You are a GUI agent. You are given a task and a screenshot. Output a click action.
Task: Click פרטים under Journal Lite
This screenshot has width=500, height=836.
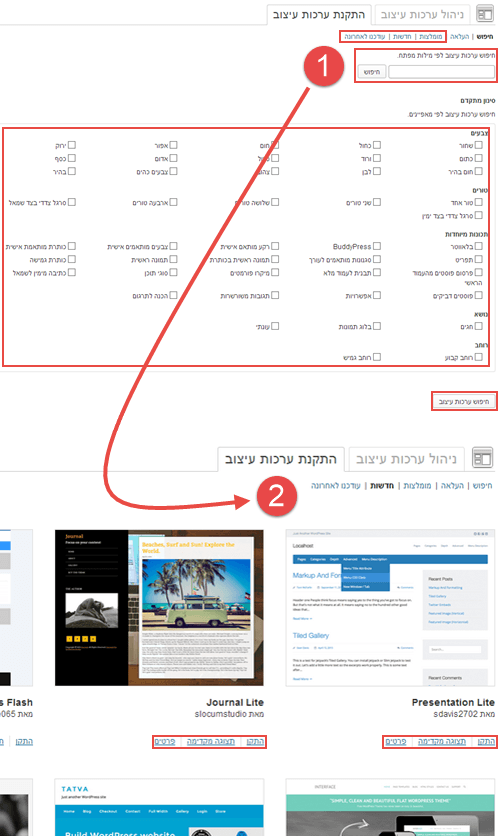(x=165, y=742)
